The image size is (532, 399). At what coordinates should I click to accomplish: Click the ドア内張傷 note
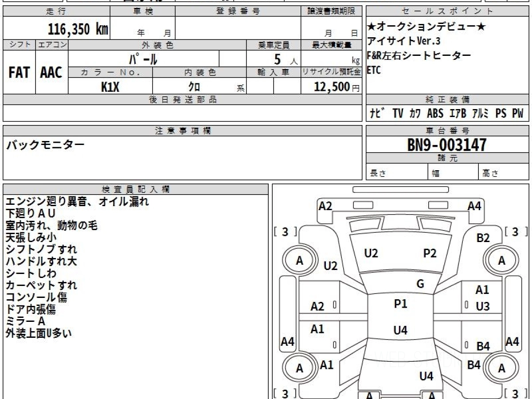click(x=31, y=309)
